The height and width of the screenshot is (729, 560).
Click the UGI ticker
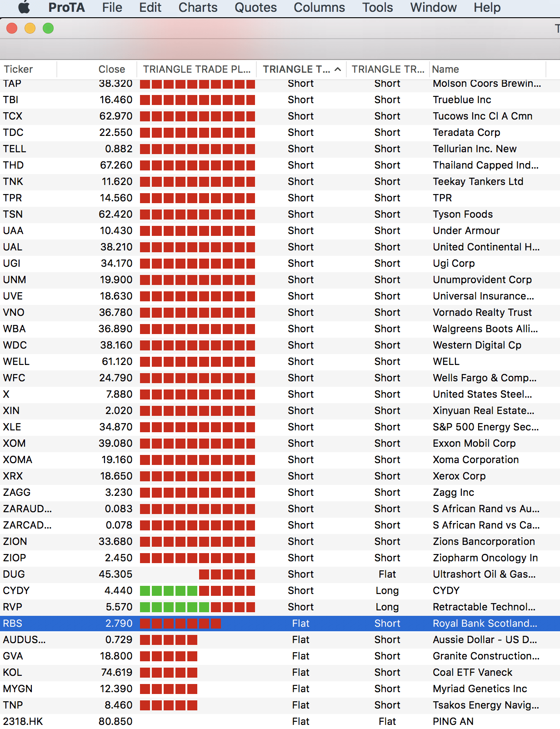coord(11,264)
